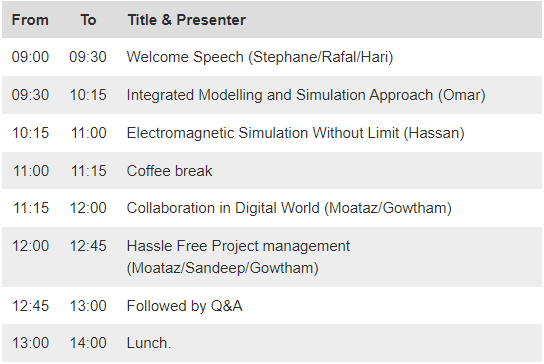Select the 13:00 start time of Lunch
This screenshot has height=364, width=544.
point(30,343)
